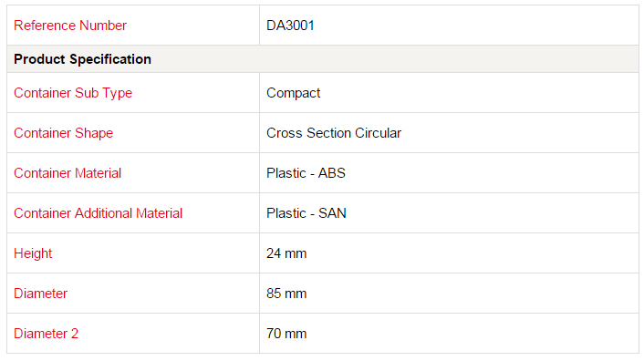Click the word Additional in material label
644x361 pixels.
[103, 213]
